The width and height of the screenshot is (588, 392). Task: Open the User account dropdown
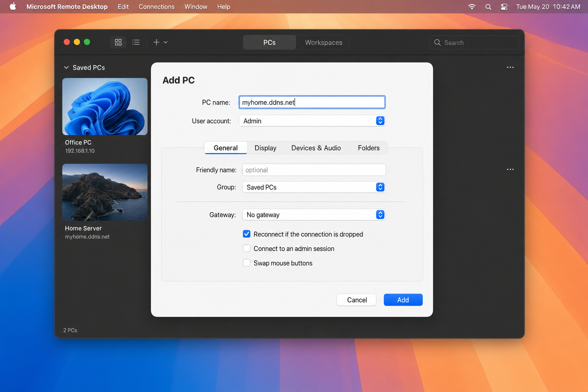point(312,121)
